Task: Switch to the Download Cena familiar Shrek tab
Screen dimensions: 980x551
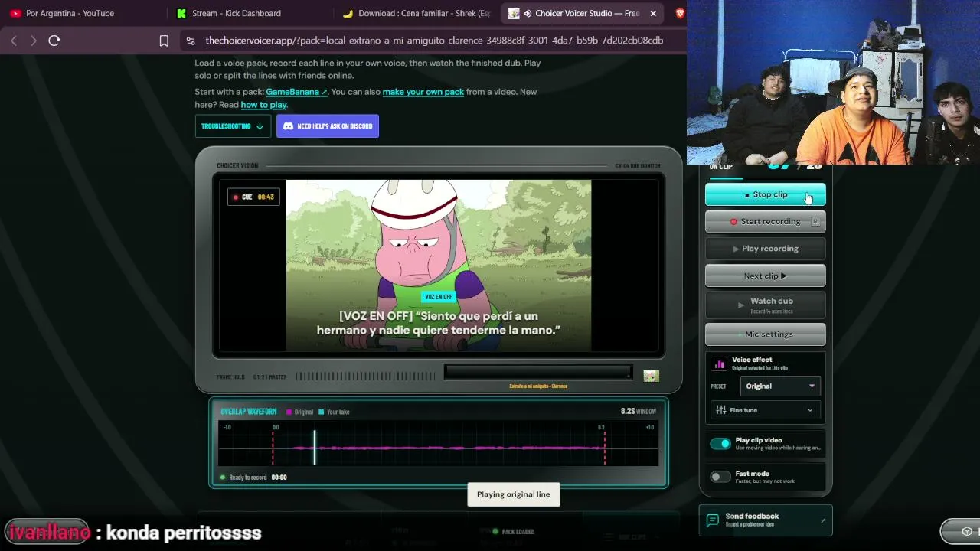Action: [x=416, y=13]
